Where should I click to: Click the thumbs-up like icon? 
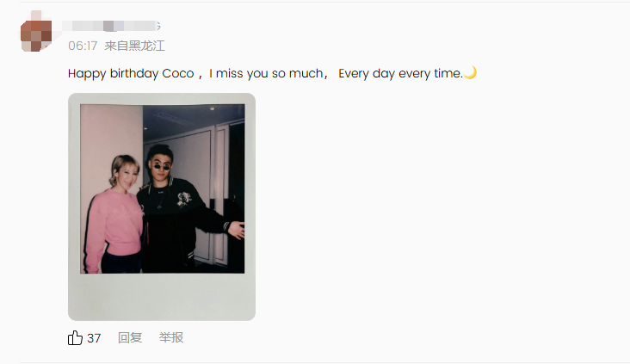75,338
